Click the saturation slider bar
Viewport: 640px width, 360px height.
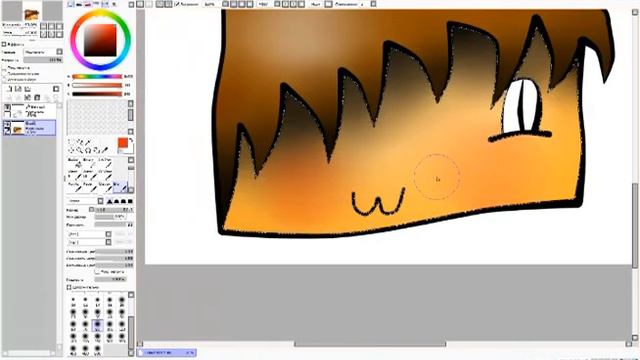point(97,85)
